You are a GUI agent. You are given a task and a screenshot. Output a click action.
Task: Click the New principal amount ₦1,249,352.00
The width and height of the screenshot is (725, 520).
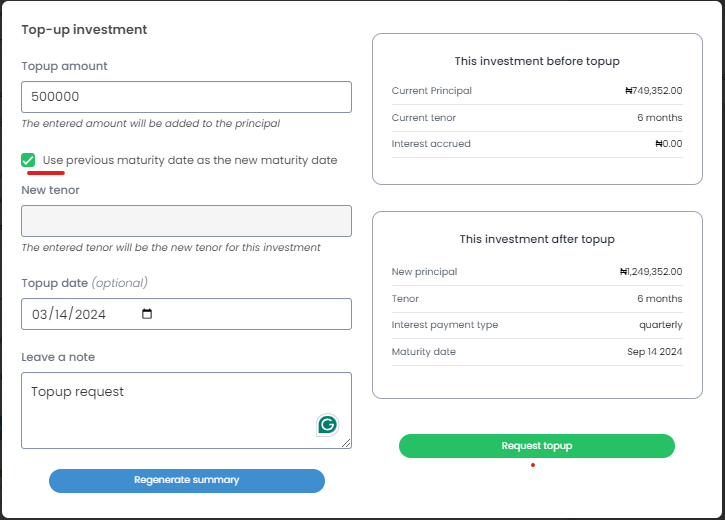pyautogui.click(x=651, y=272)
